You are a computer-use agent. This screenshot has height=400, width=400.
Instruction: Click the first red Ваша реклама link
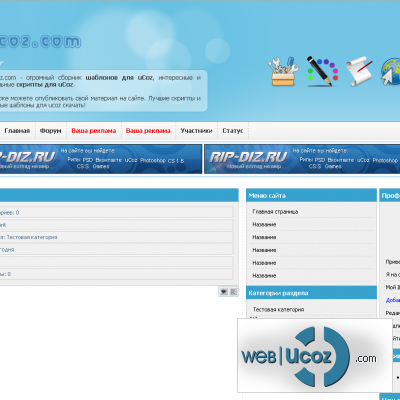point(94,131)
